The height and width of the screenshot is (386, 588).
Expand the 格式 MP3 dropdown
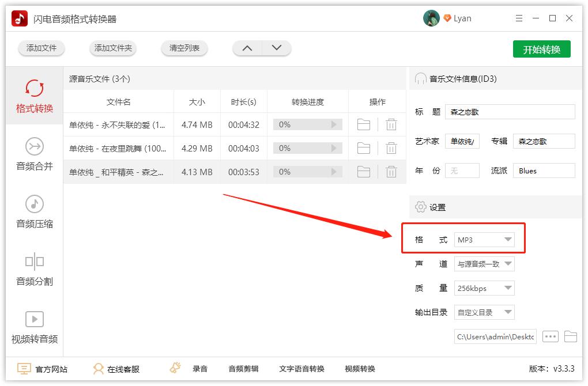click(x=484, y=239)
